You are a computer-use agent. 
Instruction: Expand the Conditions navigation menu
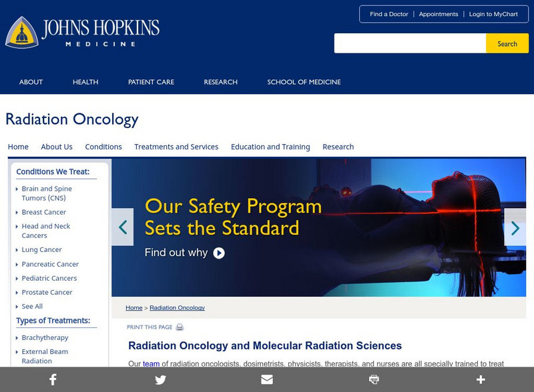[x=103, y=147]
